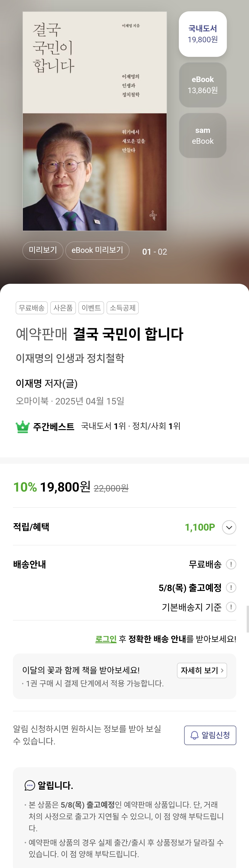
Task: Click the 사은품 tag
Action: click(x=63, y=308)
